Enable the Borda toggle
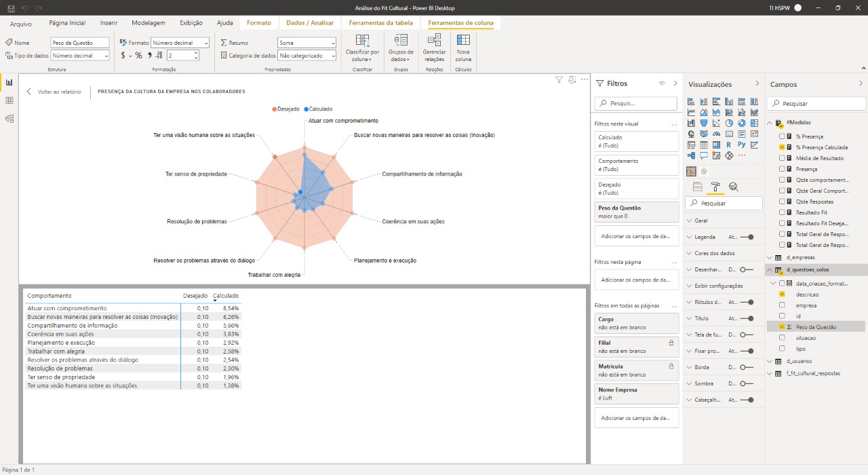Viewport: 868px width, 475px height. click(x=747, y=367)
